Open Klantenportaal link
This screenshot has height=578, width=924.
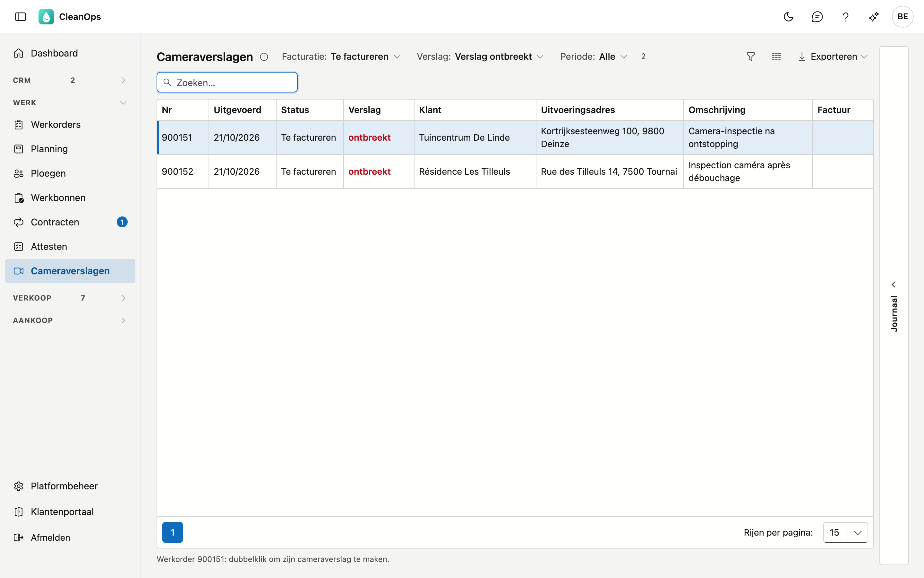(x=70, y=512)
